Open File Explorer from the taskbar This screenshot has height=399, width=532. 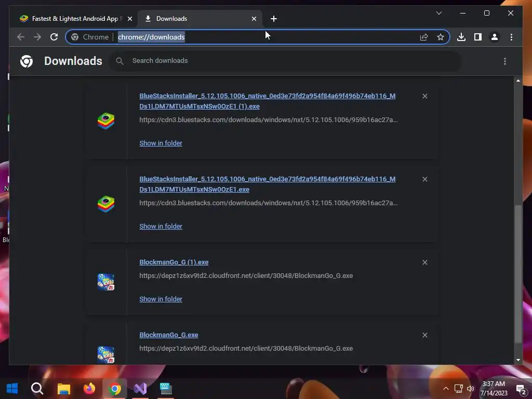[x=63, y=389]
